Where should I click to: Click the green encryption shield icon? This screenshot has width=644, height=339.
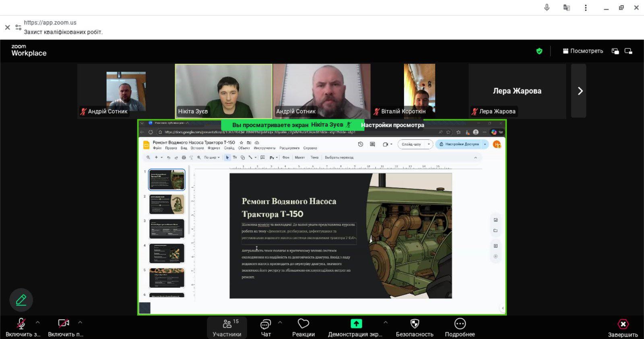pos(539,51)
